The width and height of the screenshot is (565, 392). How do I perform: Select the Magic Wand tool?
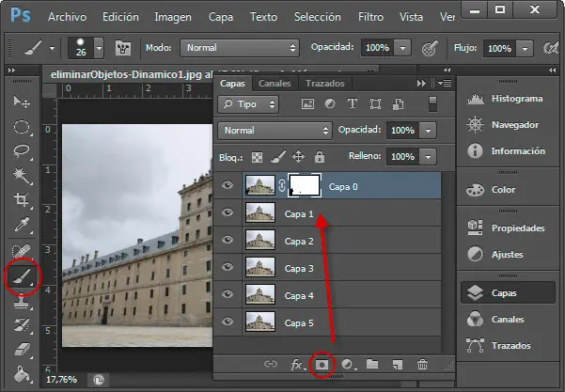pyautogui.click(x=22, y=175)
